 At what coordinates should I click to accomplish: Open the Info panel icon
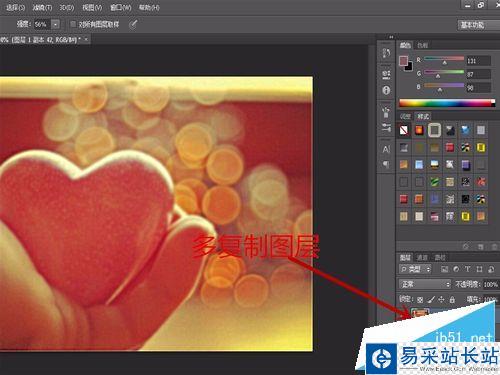coord(386,90)
